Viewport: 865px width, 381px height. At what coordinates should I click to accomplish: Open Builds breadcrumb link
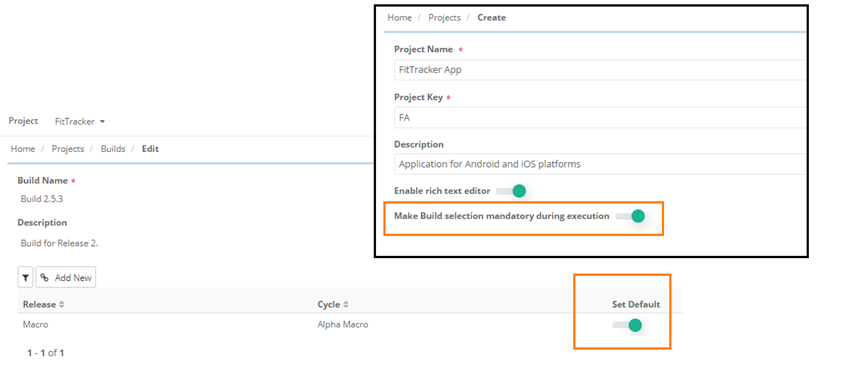tap(113, 149)
